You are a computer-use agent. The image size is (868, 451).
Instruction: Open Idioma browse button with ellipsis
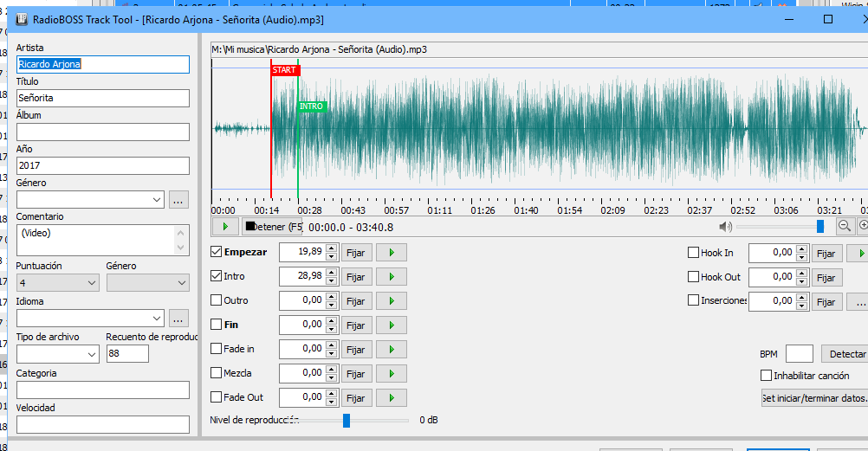178,319
